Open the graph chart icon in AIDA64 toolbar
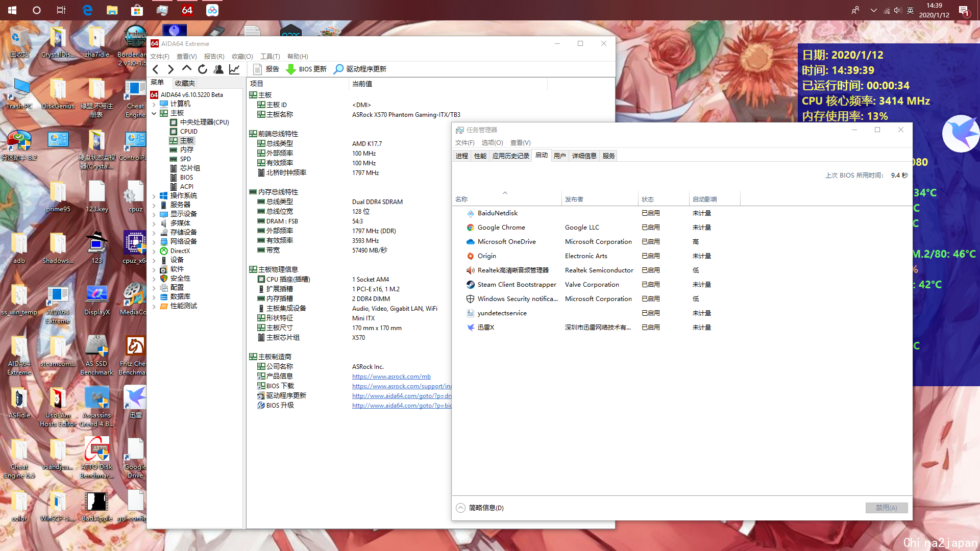Image resolution: width=980 pixels, height=551 pixels. point(234,69)
